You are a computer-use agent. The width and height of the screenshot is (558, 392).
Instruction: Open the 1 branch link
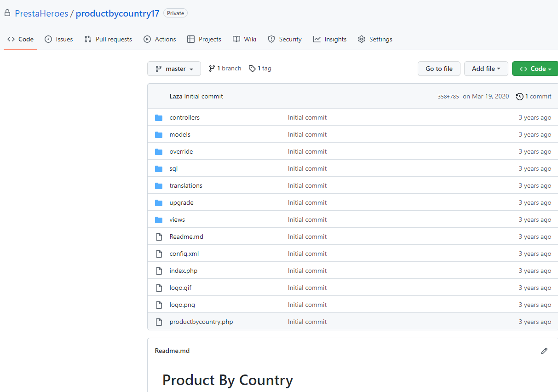tap(225, 69)
